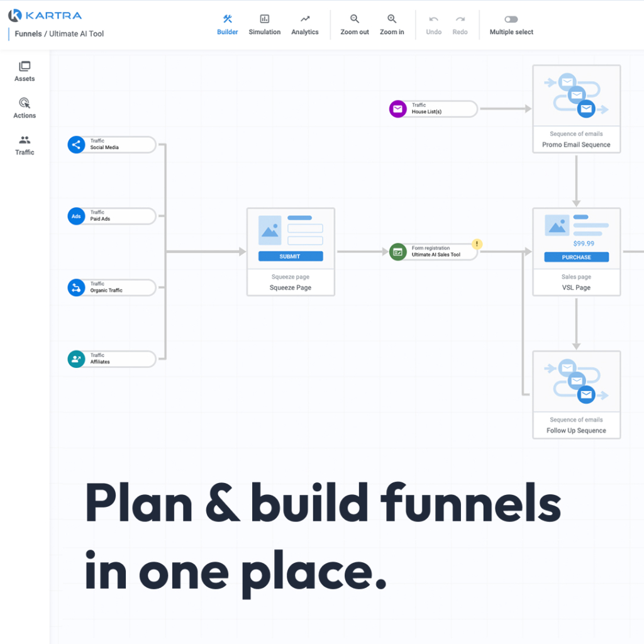The height and width of the screenshot is (644, 644).
Task: Select the VSL Page sales node
Action: point(576,252)
